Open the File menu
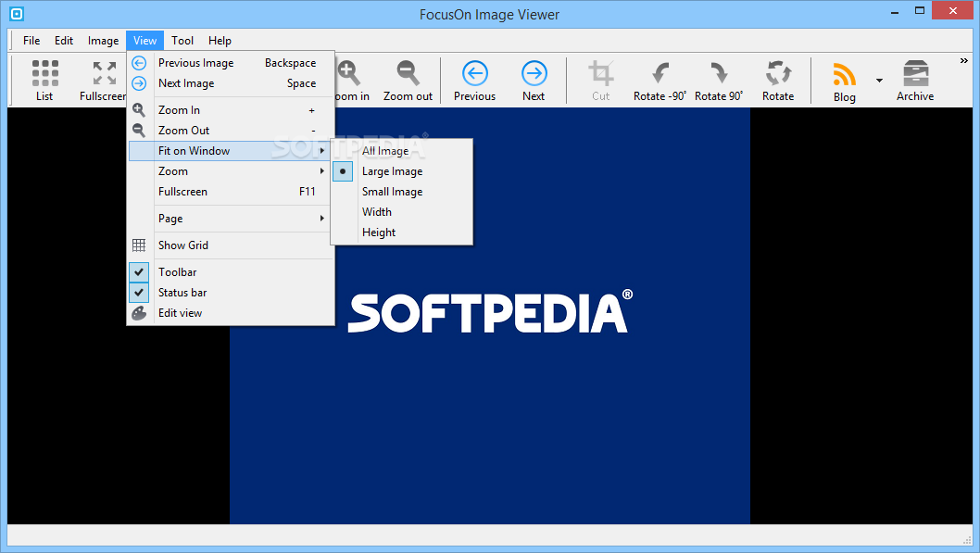Image resolution: width=980 pixels, height=553 pixels. [31, 40]
